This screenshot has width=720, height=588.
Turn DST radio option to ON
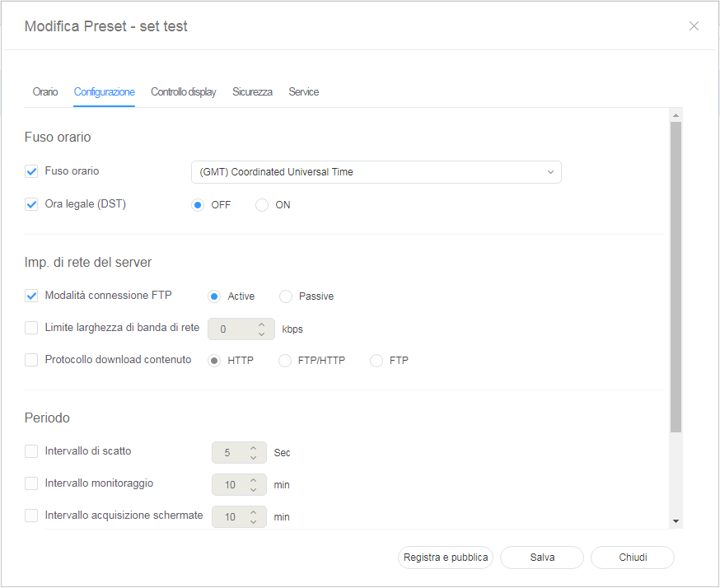click(262, 205)
